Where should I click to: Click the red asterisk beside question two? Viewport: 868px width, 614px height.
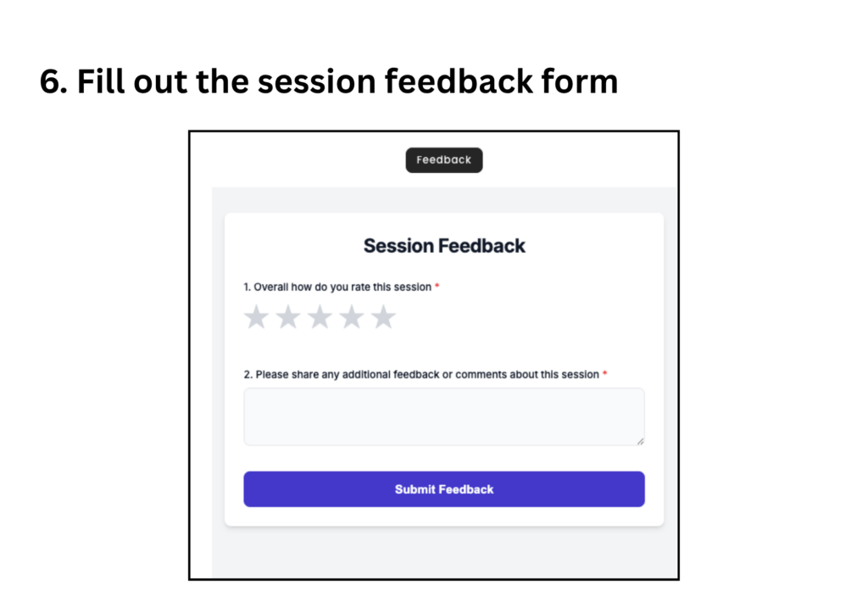604,373
